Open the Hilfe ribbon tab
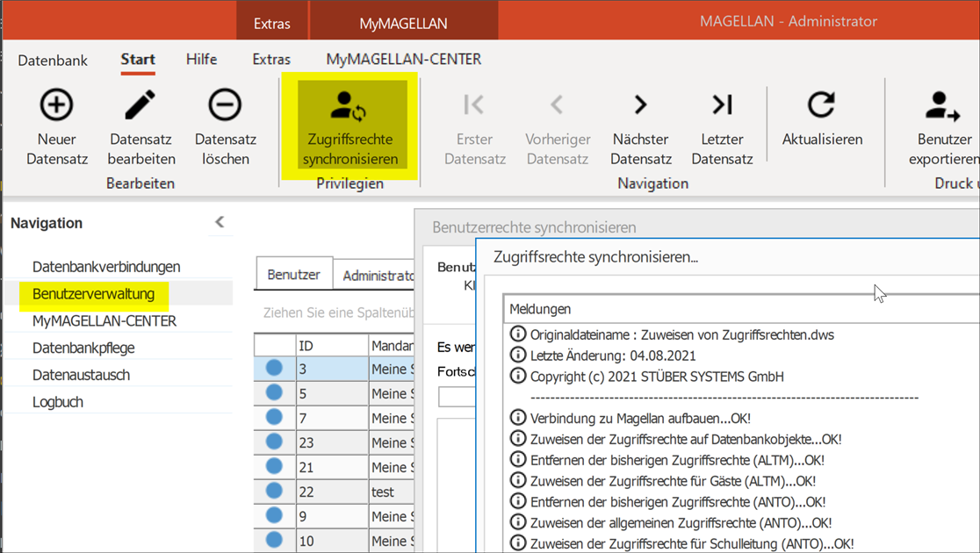The height and width of the screenshot is (553, 980). 201,60
